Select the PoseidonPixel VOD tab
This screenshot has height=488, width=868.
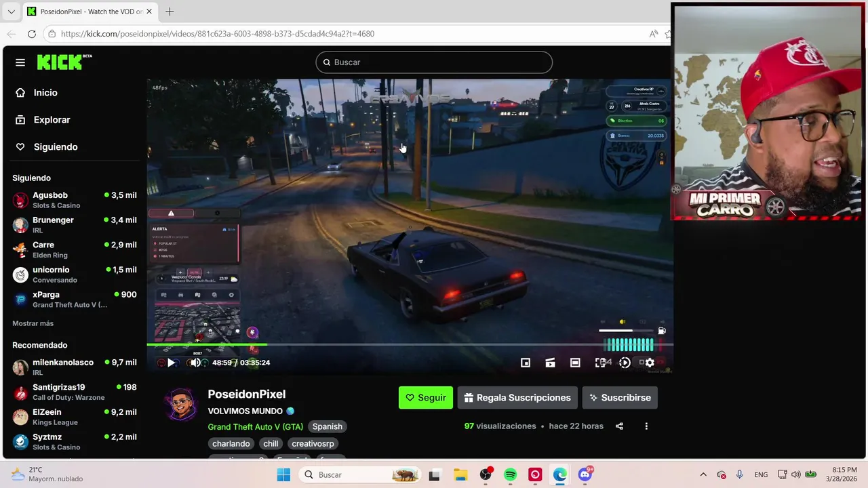89,12
